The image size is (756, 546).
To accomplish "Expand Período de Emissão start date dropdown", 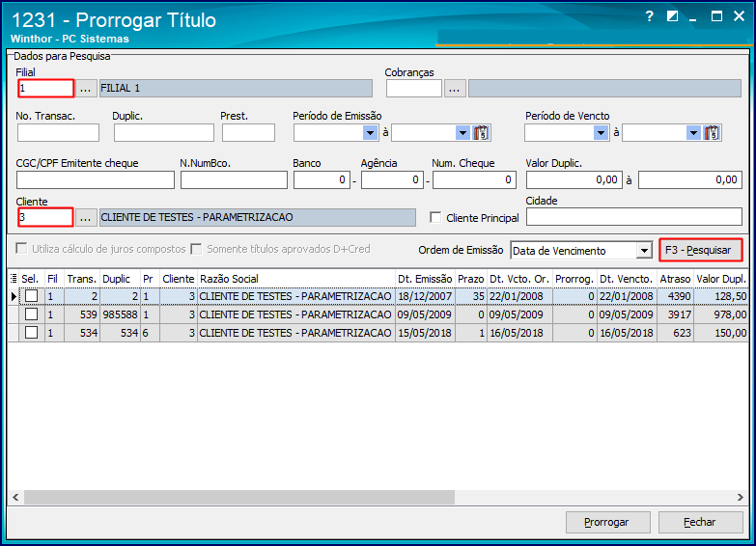I will [x=370, y=132].
